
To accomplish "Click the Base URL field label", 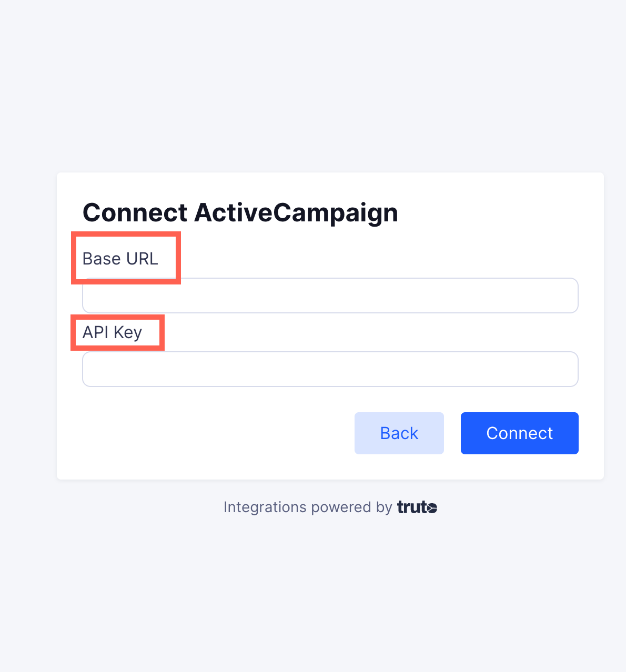I will 120,259.
